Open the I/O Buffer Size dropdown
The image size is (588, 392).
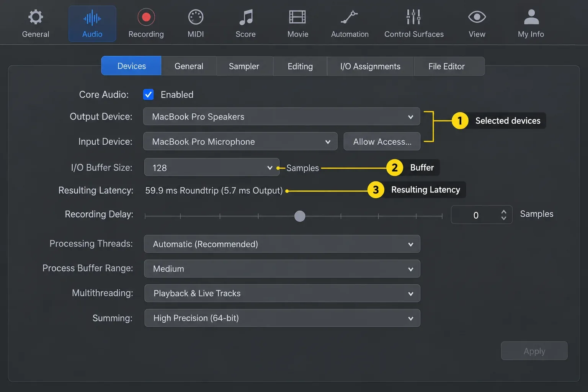[x=212, y=167]
